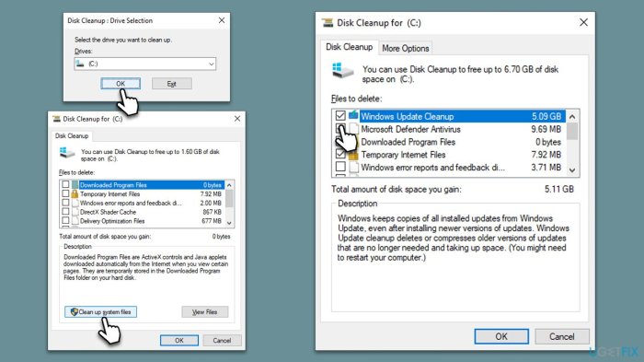This screenshot has height=362, width=644.
Task: Switch to More Options tab
Action: [x=406, y=48]
